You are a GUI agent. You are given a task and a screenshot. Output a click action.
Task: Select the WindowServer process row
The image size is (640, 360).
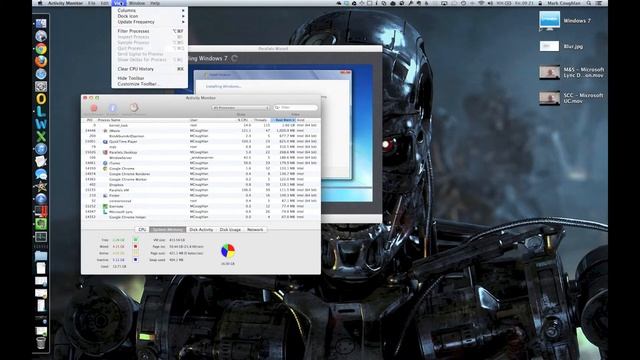coord(200,158)
